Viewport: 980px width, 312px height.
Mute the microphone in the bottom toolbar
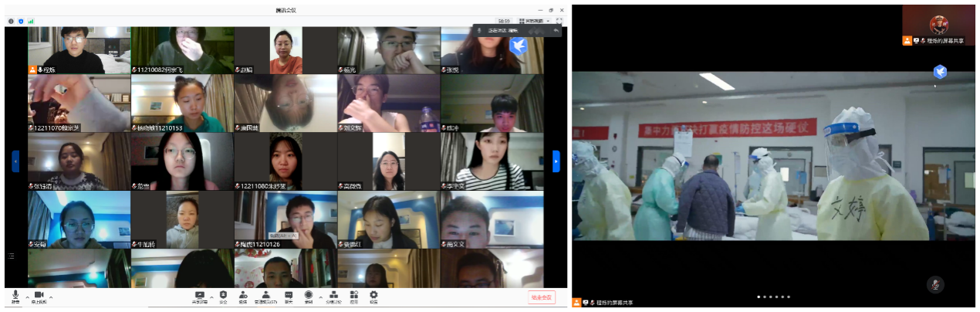15,296
